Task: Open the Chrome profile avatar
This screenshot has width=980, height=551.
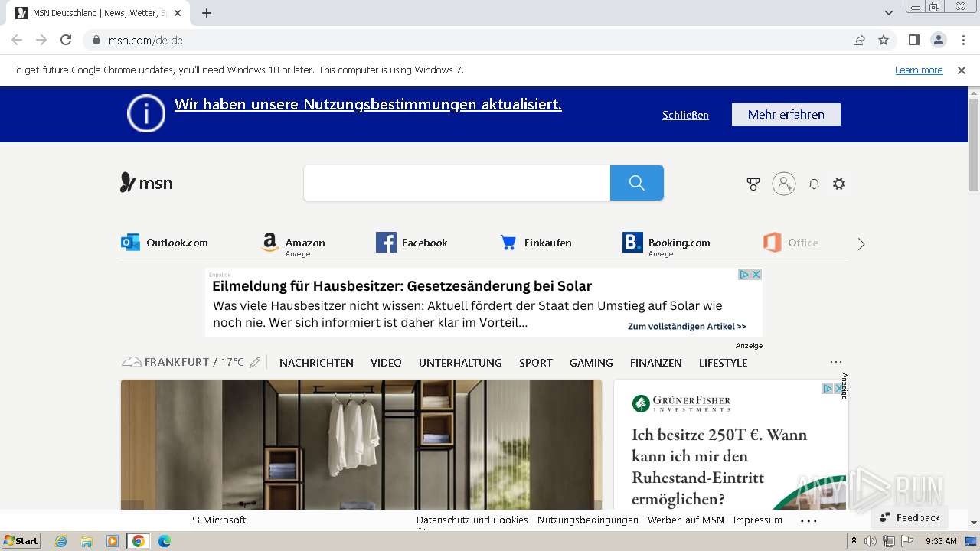Action: (938, 40)
